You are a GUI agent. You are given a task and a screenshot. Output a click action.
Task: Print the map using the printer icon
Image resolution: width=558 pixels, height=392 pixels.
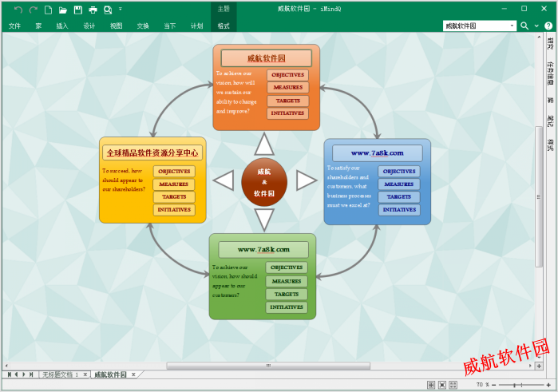(93, 10)
